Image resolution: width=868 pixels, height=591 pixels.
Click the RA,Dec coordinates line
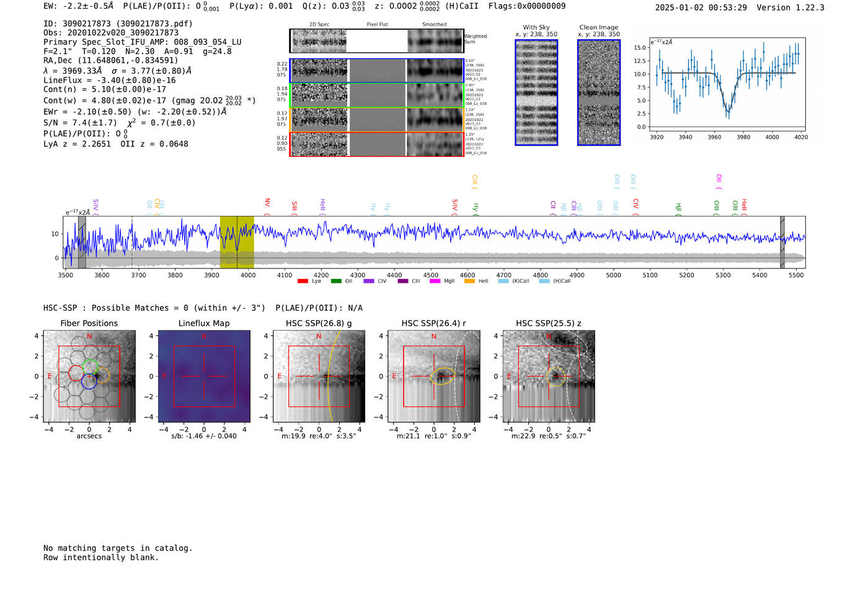coord(110,60)
